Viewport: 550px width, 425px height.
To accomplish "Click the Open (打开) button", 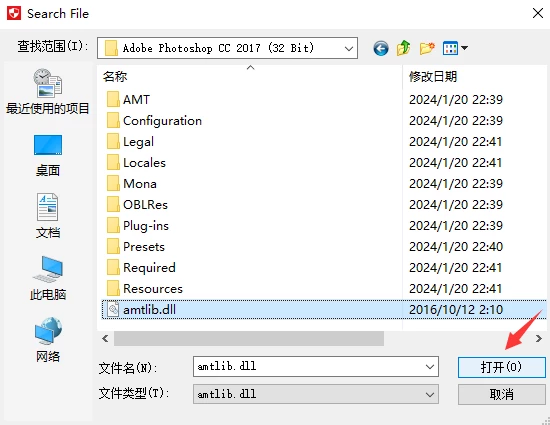I will click(x=502, y=367).
